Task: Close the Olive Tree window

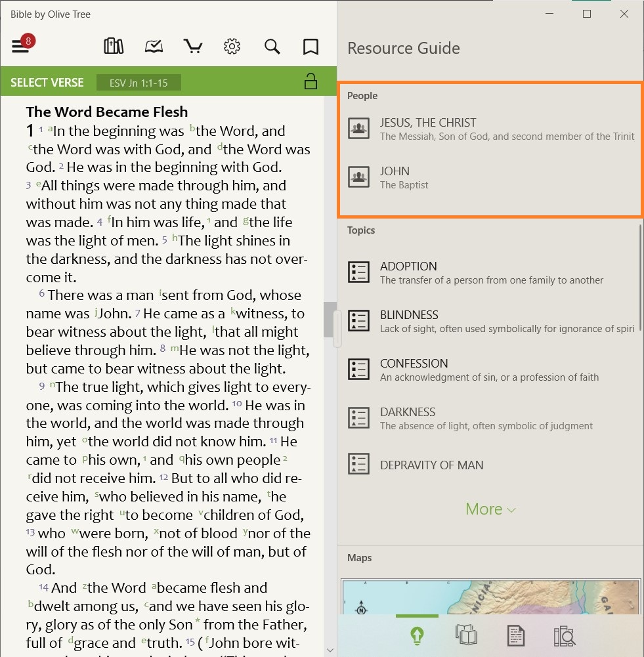Action: click(x=624, y=14)
